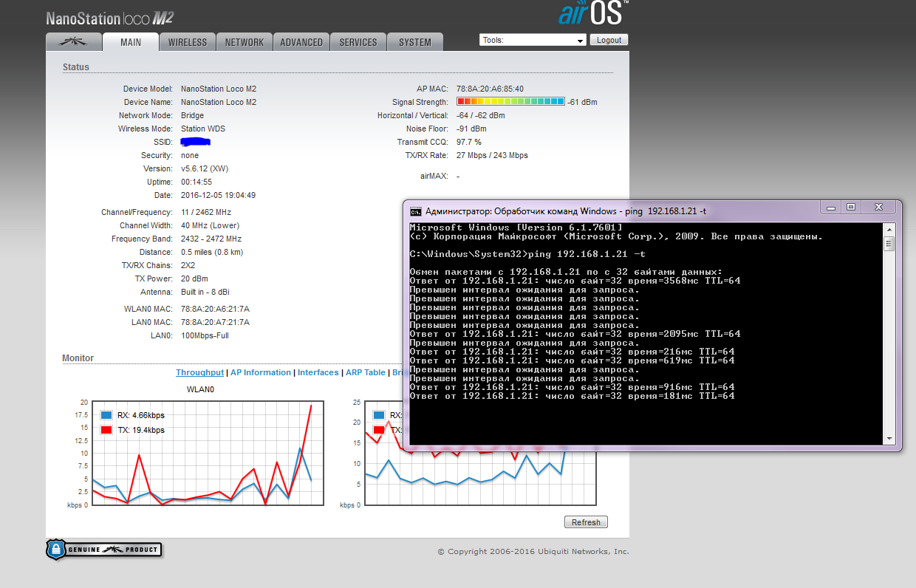Click the Uptime value 00:14:55

[x=196, y=182]
